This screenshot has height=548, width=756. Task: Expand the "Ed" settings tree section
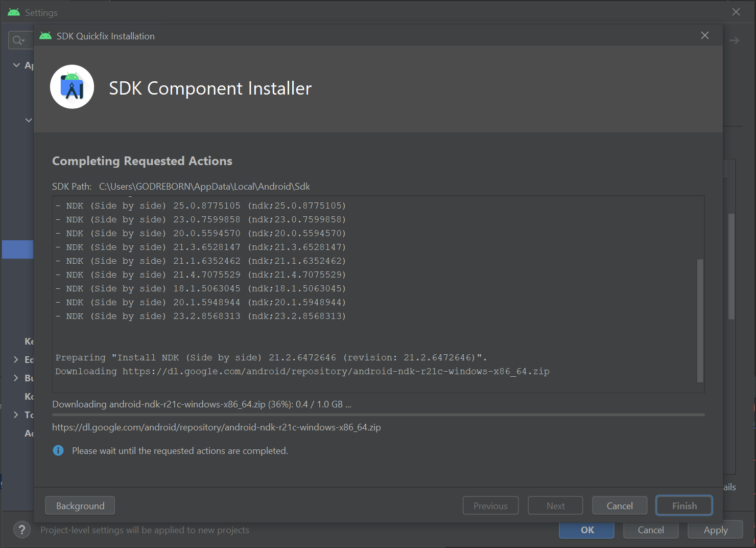point(16,359)
